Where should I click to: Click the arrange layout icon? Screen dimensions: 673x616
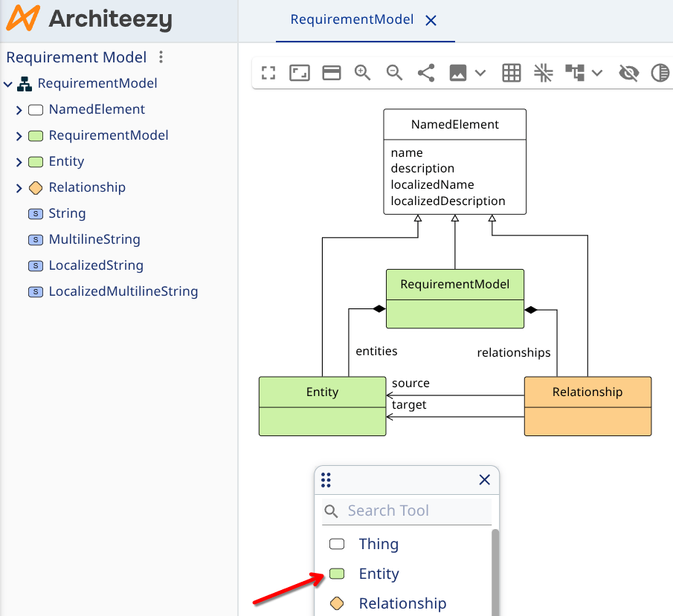point(575,73)
